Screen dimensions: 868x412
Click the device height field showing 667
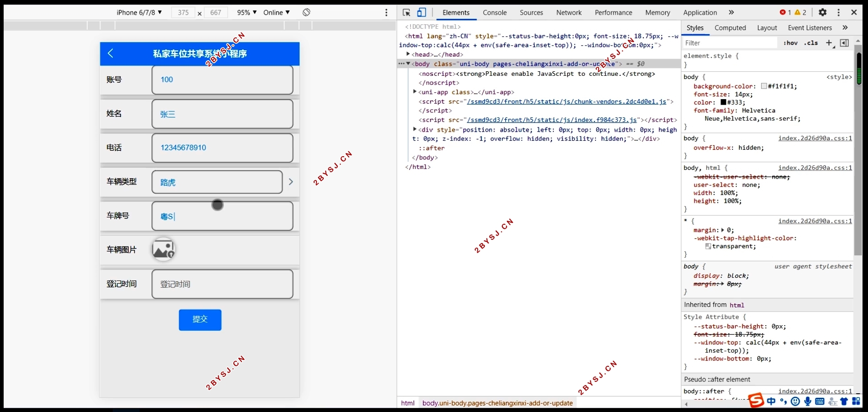click(216, 13)
